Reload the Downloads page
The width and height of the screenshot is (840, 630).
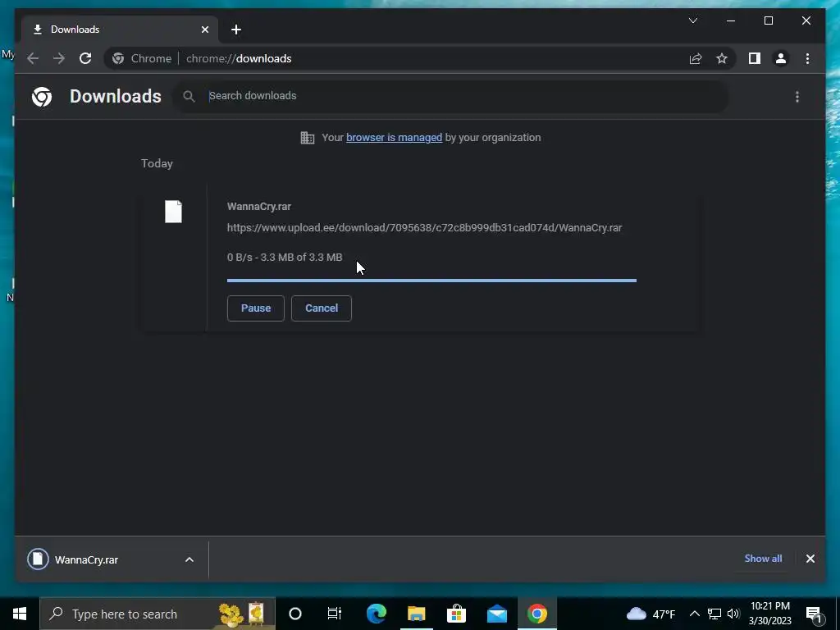pyautogui.click(x=85, y=58)
